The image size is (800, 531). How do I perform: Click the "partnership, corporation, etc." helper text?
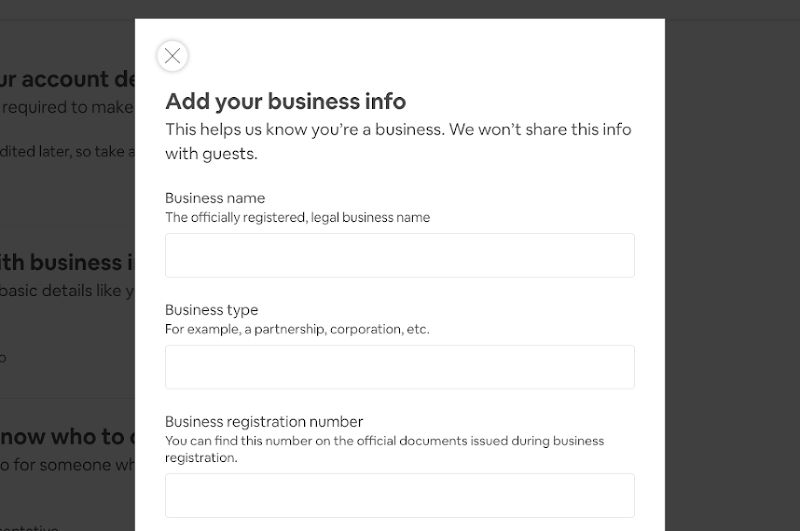pyautogui.click(x=341, y=329)
